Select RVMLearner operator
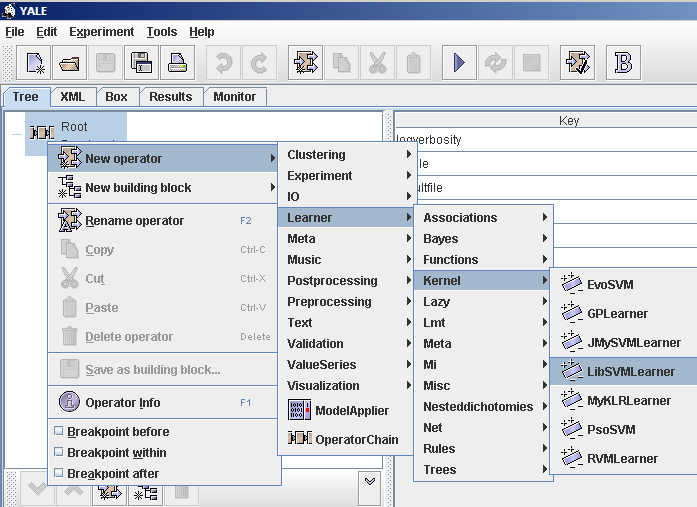This screenshot has height=507, width=697. (x=623, y=459)
